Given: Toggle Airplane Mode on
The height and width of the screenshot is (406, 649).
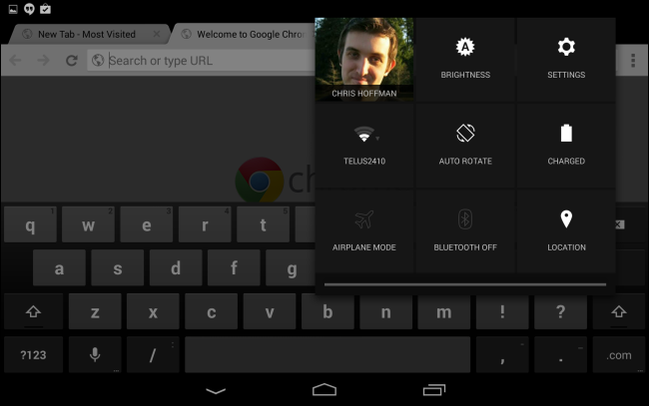Looking at the screenshot, I should click(x=364, y=232).
